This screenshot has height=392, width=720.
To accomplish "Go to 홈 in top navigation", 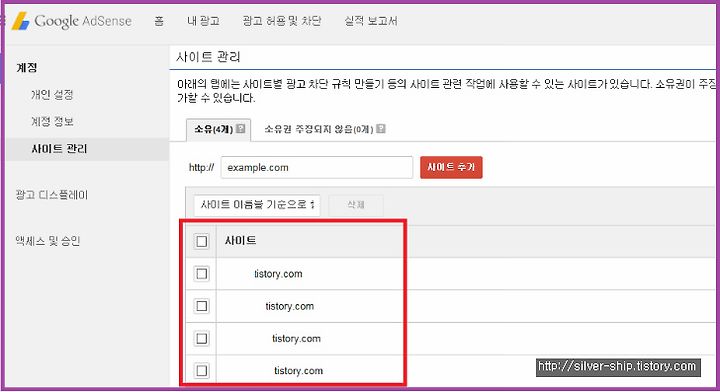I will [x=159, y=21].
